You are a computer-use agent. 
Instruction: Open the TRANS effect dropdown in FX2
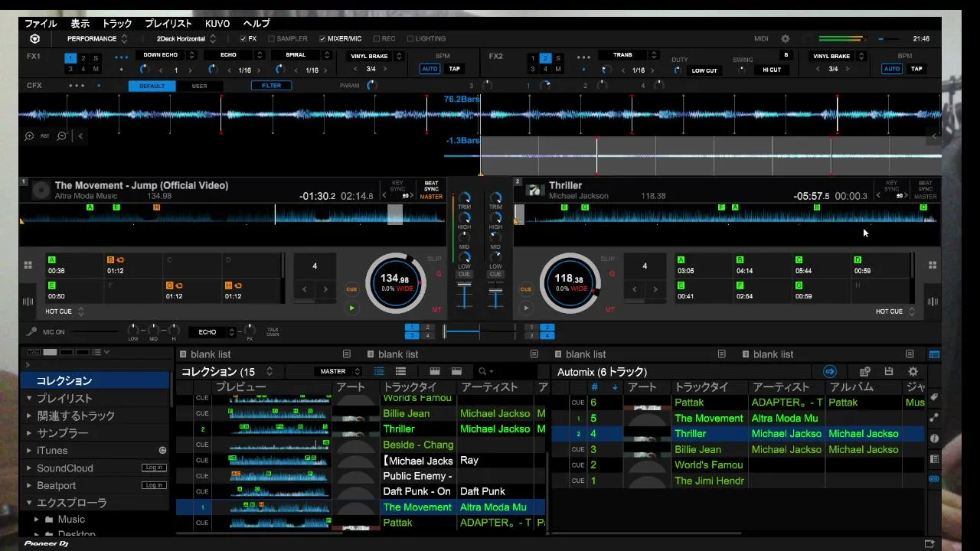629,55
